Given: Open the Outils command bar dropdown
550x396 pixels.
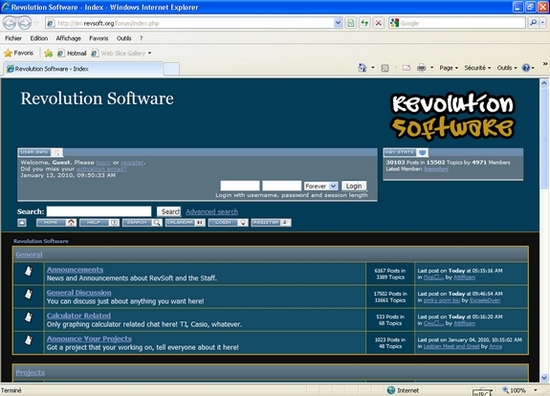Looking at the screenshot, I should coord(507,68).
